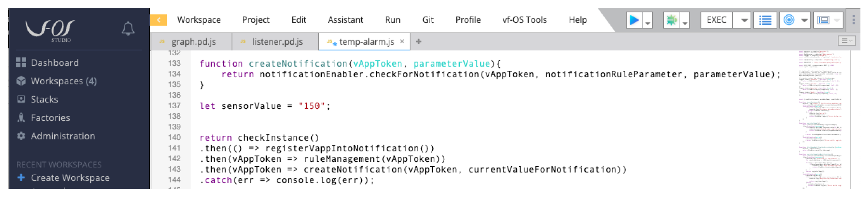Open the editor tabs list menu
The image size is (868, 199).
coord(846,41)
